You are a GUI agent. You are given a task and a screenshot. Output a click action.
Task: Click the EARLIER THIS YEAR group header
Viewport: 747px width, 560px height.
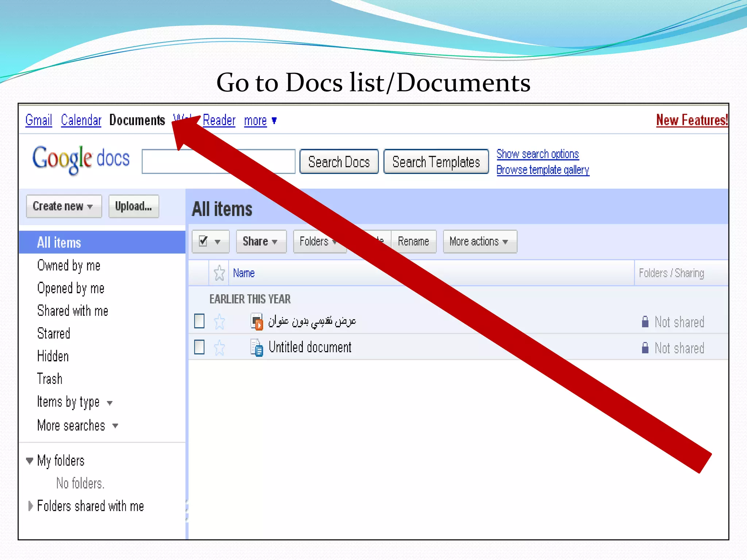[x=250, y=299]
